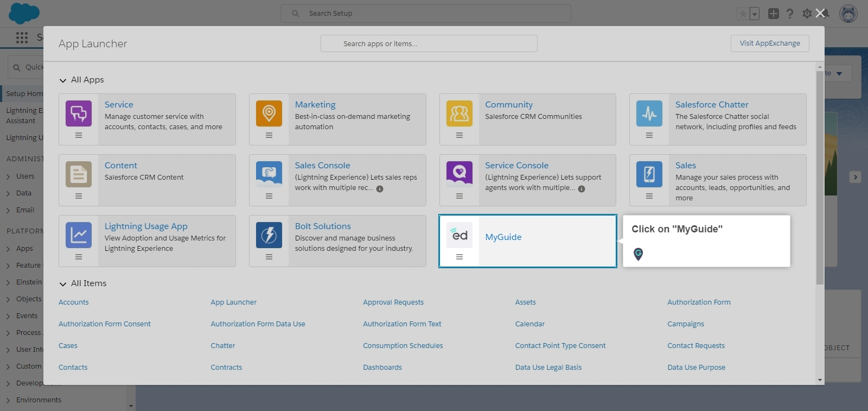Click drag handle under MyGuide tile
This screenshot has width=868, height=411.
[459, 257]
